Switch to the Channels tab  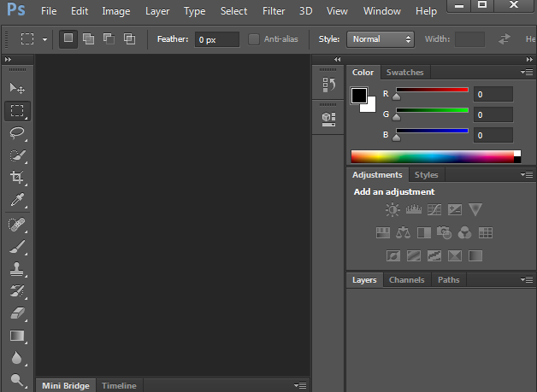(x=407, y=280)
